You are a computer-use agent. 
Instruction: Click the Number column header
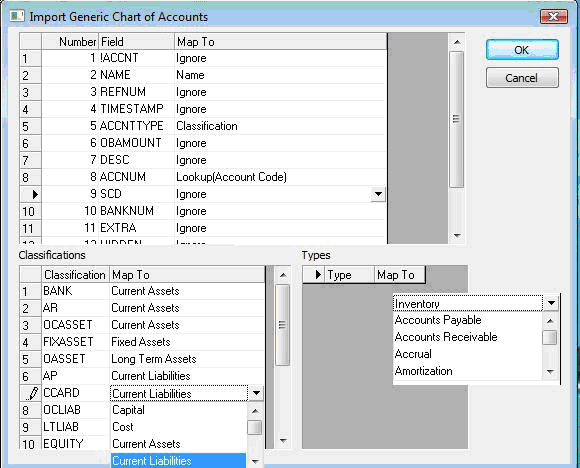70,41
